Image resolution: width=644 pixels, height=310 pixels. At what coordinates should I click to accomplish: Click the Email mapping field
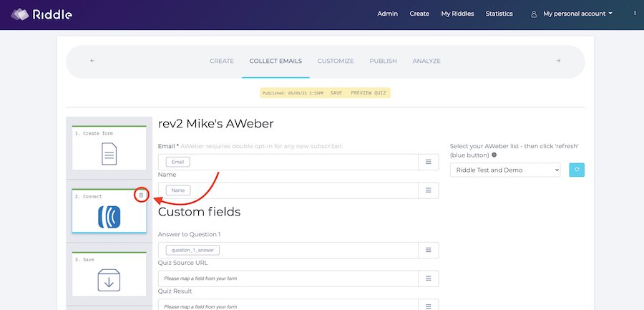[288, 162]
